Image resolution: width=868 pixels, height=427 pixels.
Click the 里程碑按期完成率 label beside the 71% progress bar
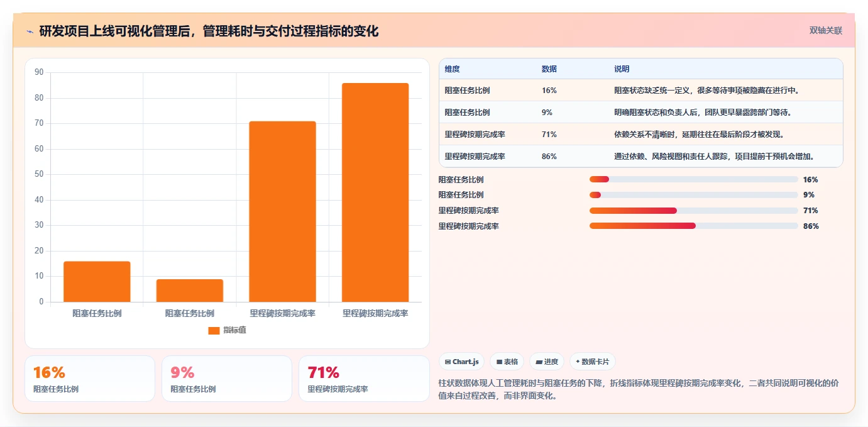(469, 211)
